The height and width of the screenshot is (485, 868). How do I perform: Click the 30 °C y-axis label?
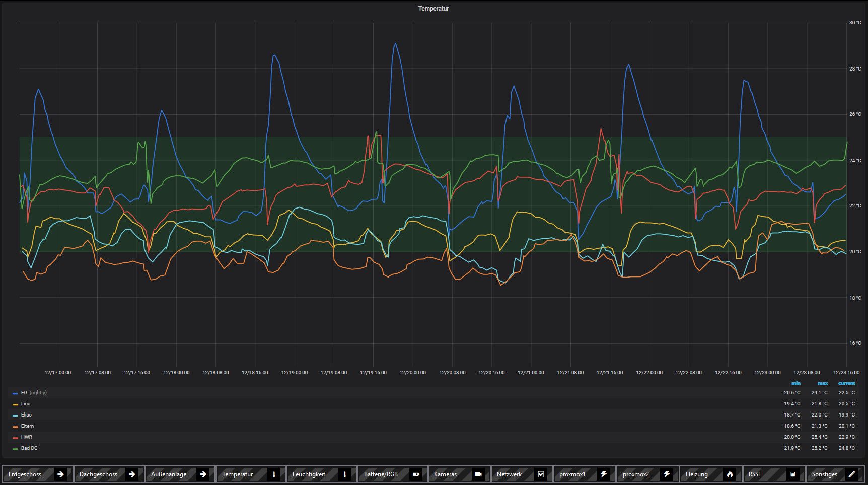click(x=855, y=23)
